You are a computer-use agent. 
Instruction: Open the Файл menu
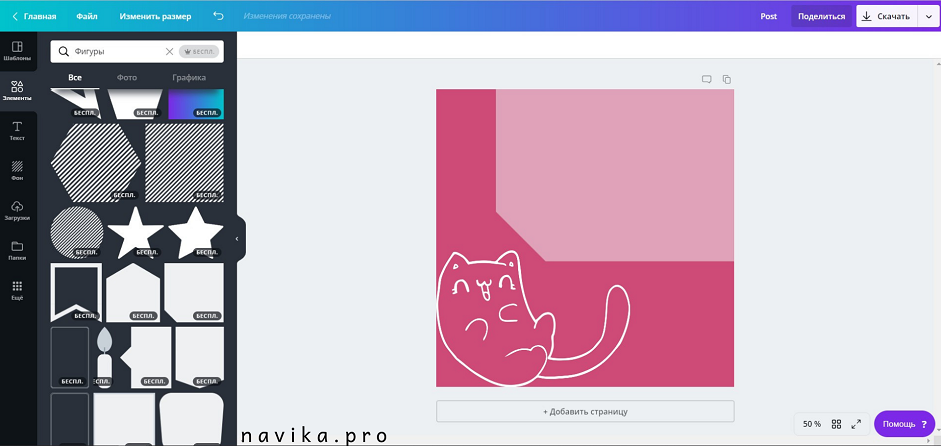(x=87, y=16)
